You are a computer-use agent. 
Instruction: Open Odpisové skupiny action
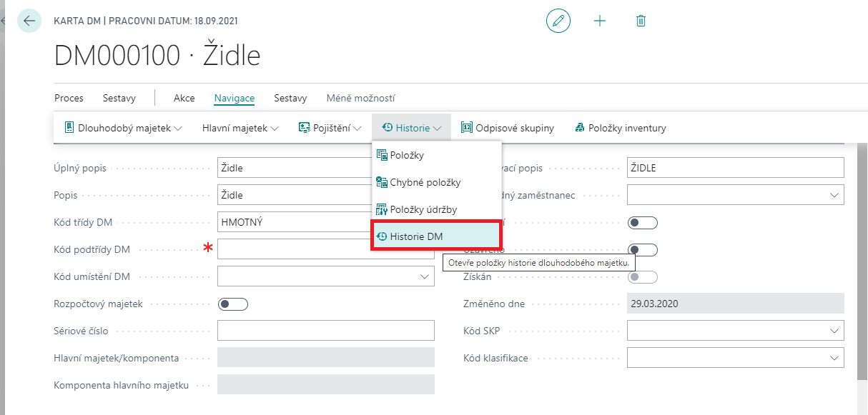point(508,129)
